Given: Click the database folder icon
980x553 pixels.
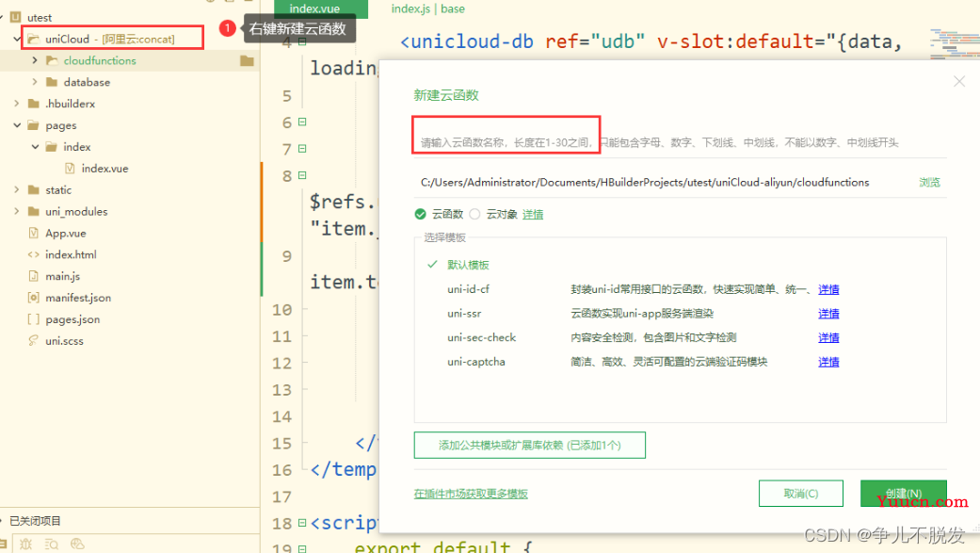Looking at the screenshot, I should [52, 82].
